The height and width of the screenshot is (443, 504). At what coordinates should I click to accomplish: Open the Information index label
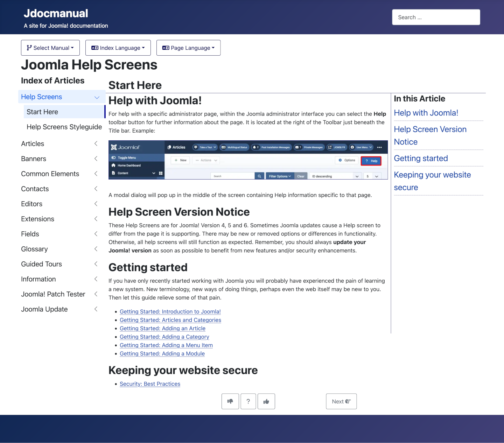pos(38,279)
